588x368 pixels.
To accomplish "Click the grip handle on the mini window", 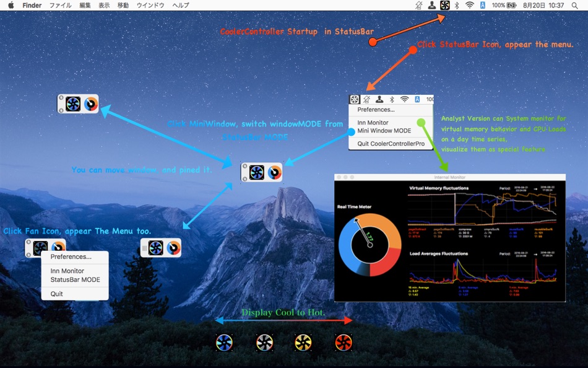I will 144,248.
